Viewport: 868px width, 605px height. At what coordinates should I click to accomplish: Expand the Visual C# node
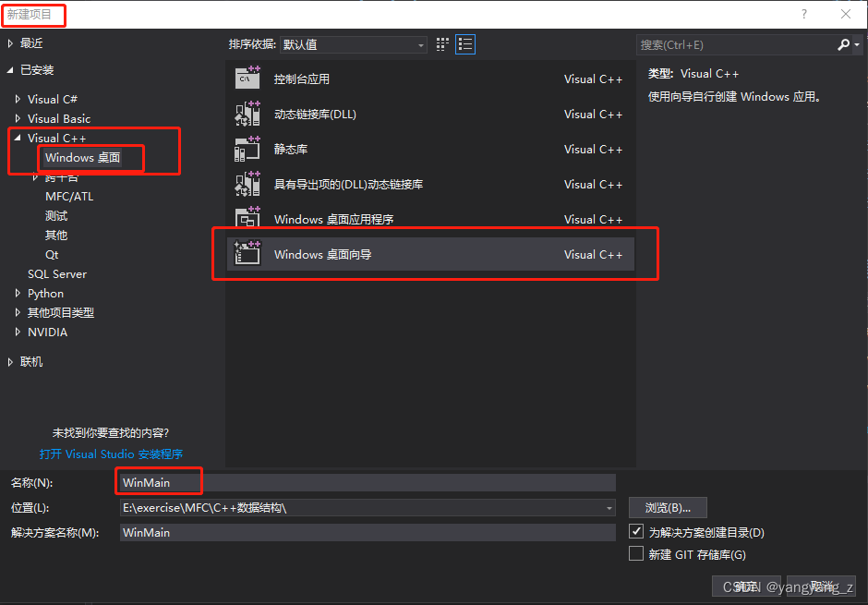point(18,99)
